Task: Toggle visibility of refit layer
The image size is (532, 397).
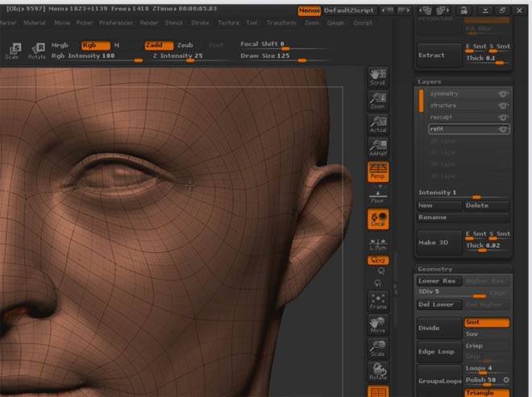Action: point(503,129)
